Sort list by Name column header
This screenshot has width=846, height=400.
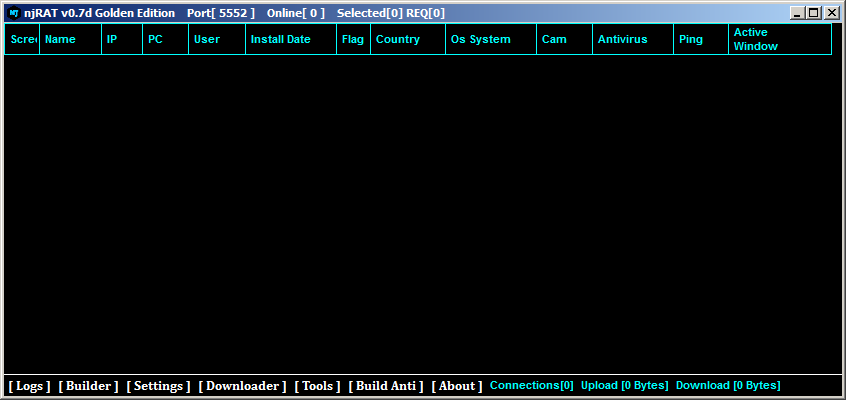coord(70,39)
